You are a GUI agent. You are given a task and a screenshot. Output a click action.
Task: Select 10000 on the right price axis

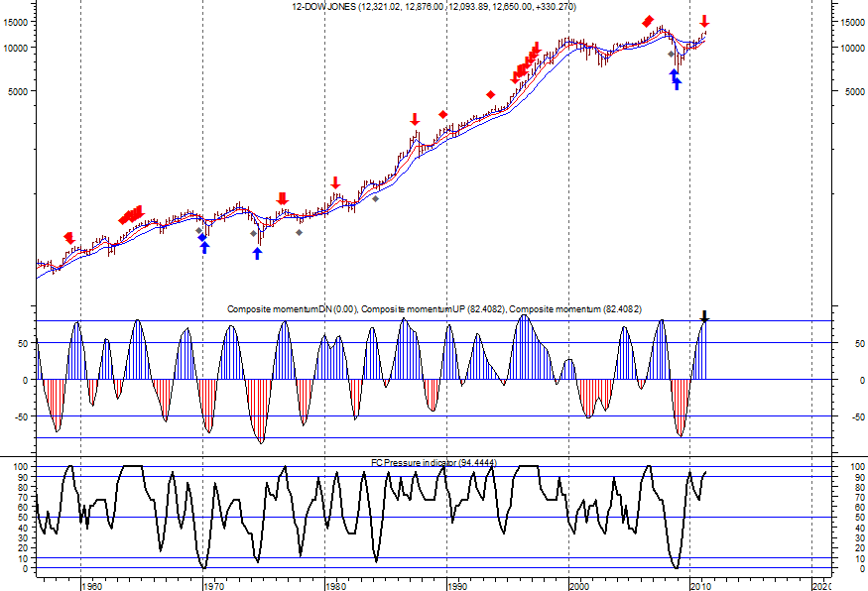pyautogui.click(x=852, y=48)
